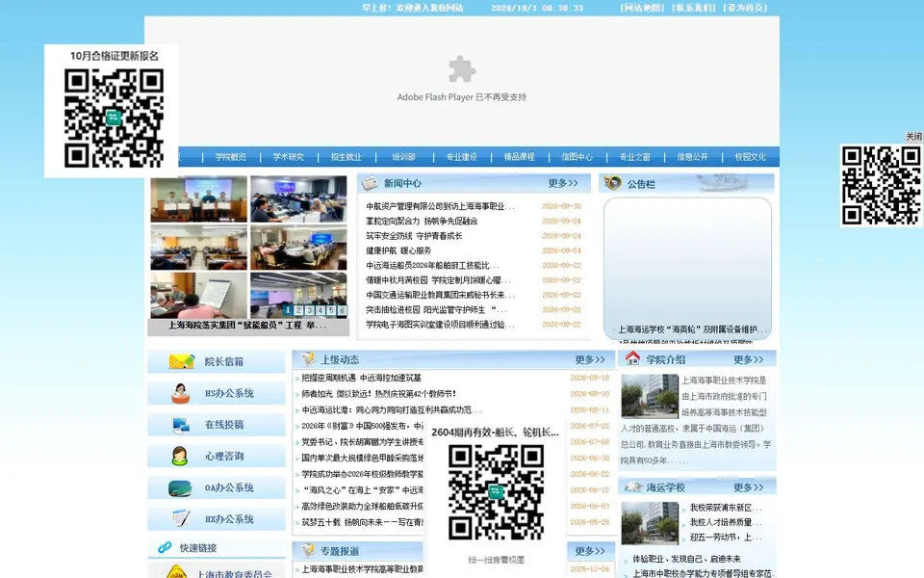Click the 上海市教育委员会 emblem icon

click(177, 571)
